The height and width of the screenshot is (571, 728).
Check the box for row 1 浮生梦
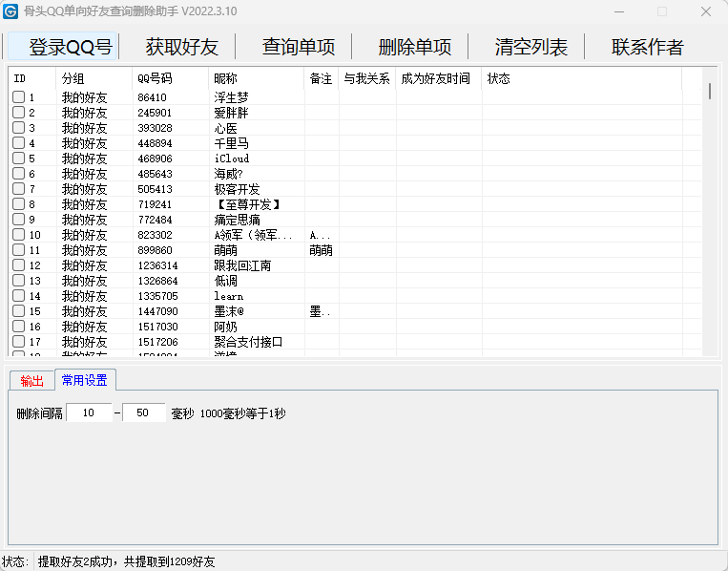coord(18,97)
